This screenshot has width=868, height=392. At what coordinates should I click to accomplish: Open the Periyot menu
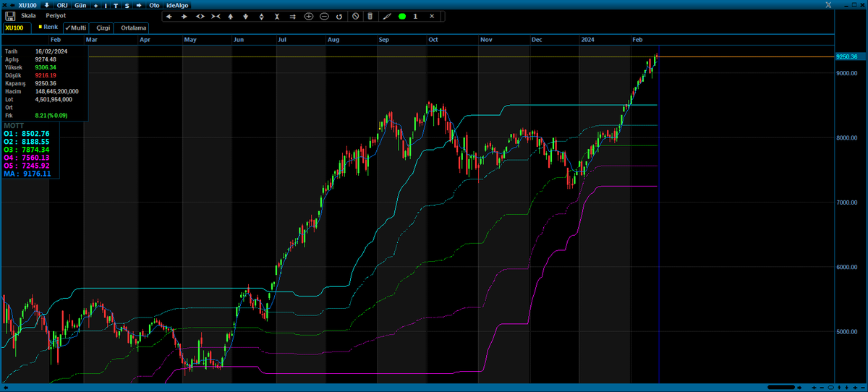[x=56, y=15]
